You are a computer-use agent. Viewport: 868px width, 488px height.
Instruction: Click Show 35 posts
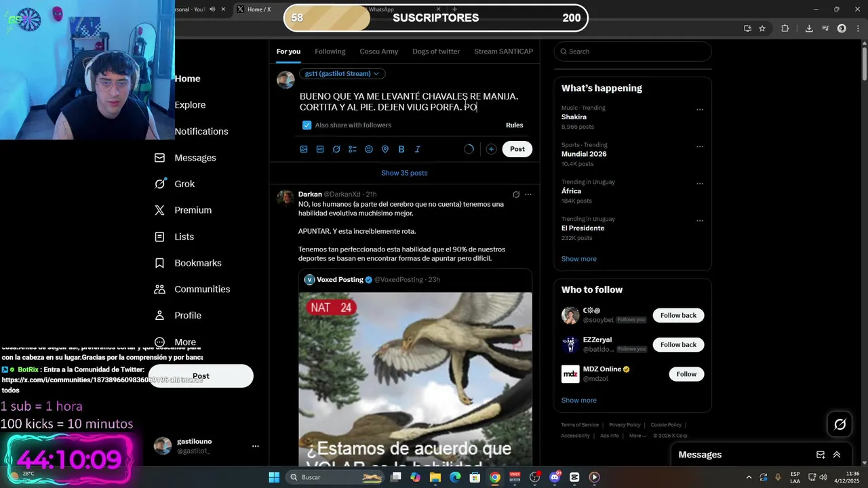[404, 173]
